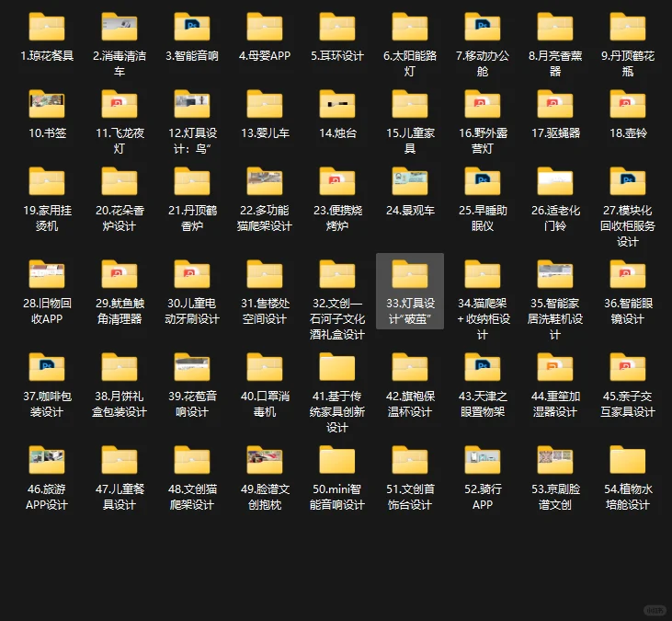Select the 1.琼花餐具 folder icon

point(47,27)
